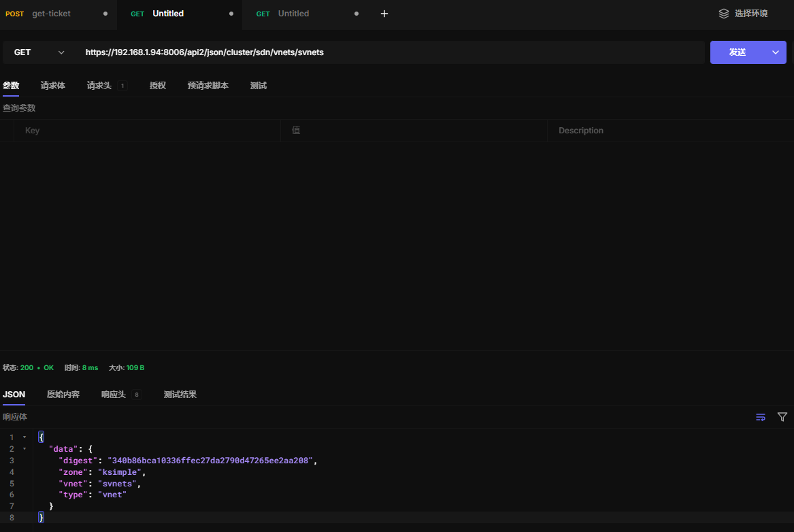
Task: Click the dot on the active Untitled tab
Action: [231, 14]
